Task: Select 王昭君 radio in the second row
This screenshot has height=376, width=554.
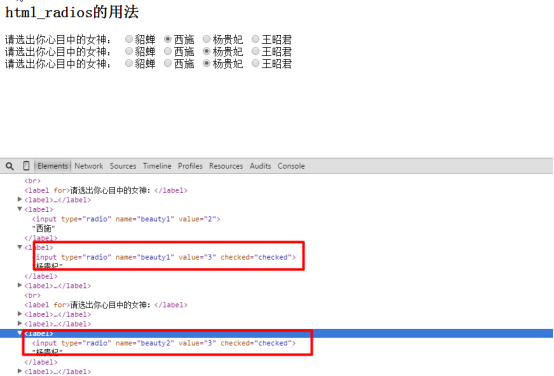Action: pos(255,51)
